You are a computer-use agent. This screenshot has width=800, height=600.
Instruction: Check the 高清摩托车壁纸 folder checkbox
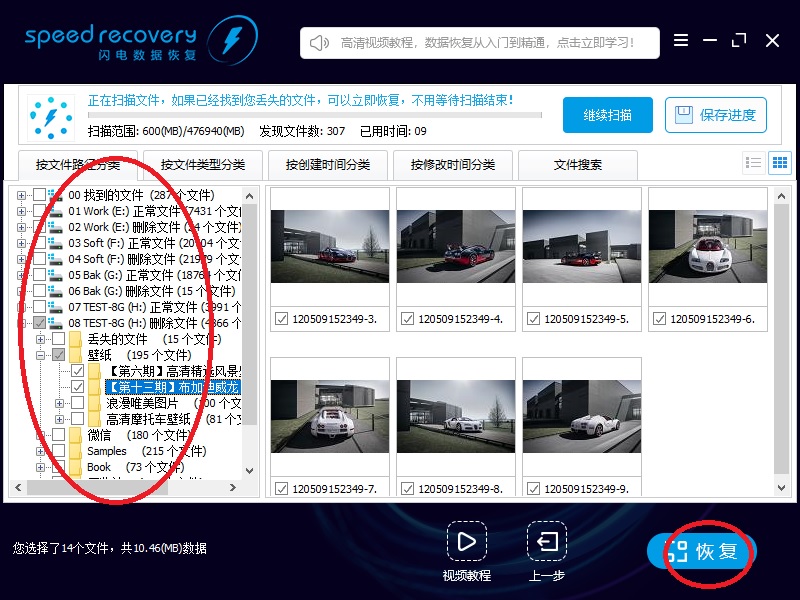pyautogui.click(x=78, y=419)
